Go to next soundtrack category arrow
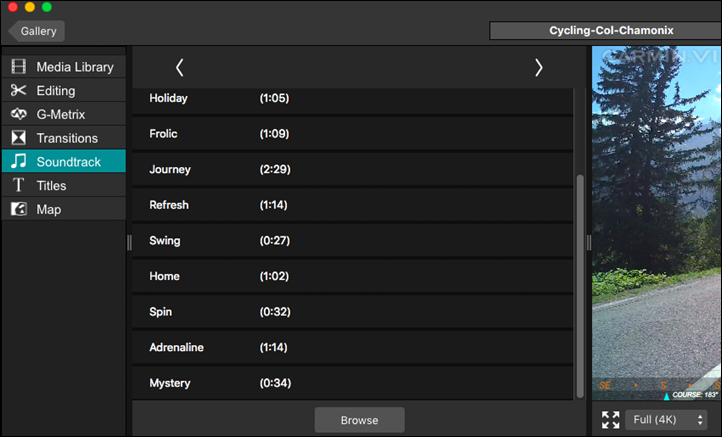Image resolution: width=722 pixels, height=437 pixels. [538, 67]
